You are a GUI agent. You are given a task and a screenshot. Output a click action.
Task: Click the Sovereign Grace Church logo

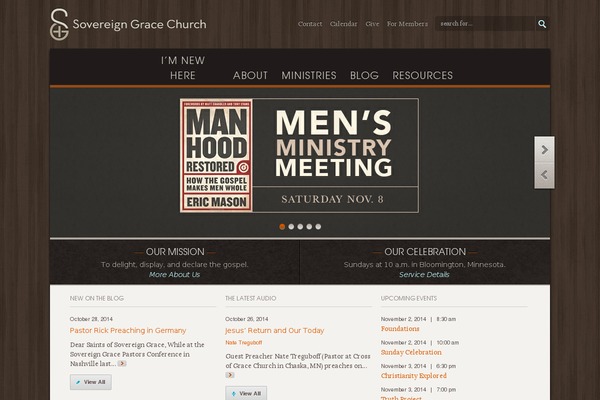(x=128, y=24)
